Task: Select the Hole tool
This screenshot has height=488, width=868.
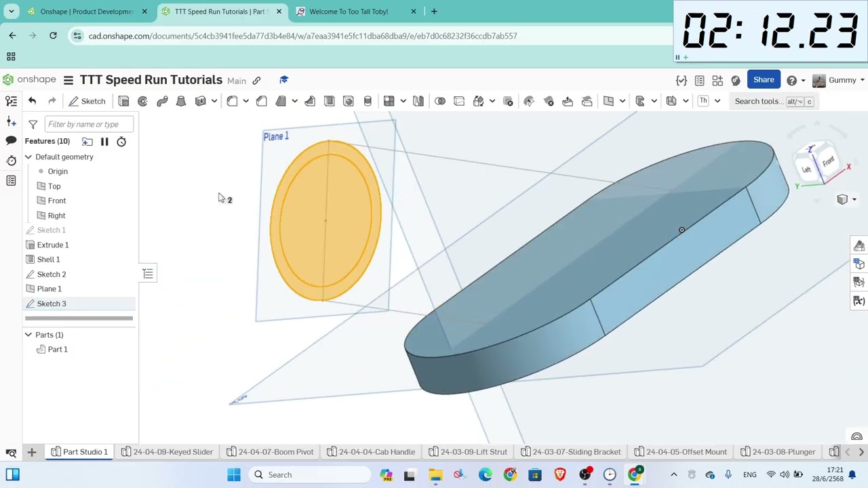Action: (348, 101)
